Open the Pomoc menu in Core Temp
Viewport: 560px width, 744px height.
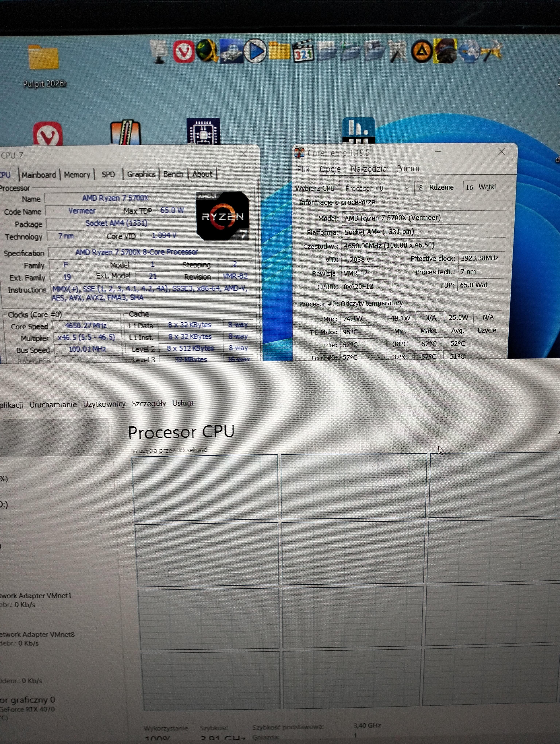(x=409, y=168)
